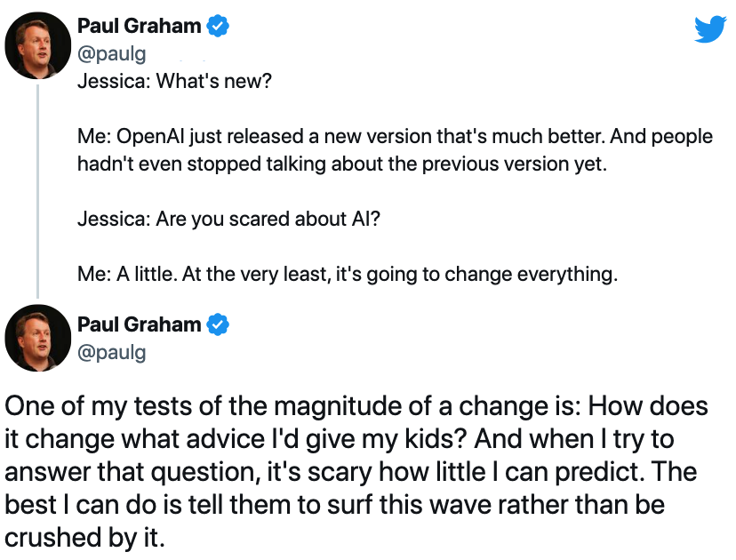Click the line "Me: A little. At the very least"
The image size is (736, 560).
[x=348, y=274]
